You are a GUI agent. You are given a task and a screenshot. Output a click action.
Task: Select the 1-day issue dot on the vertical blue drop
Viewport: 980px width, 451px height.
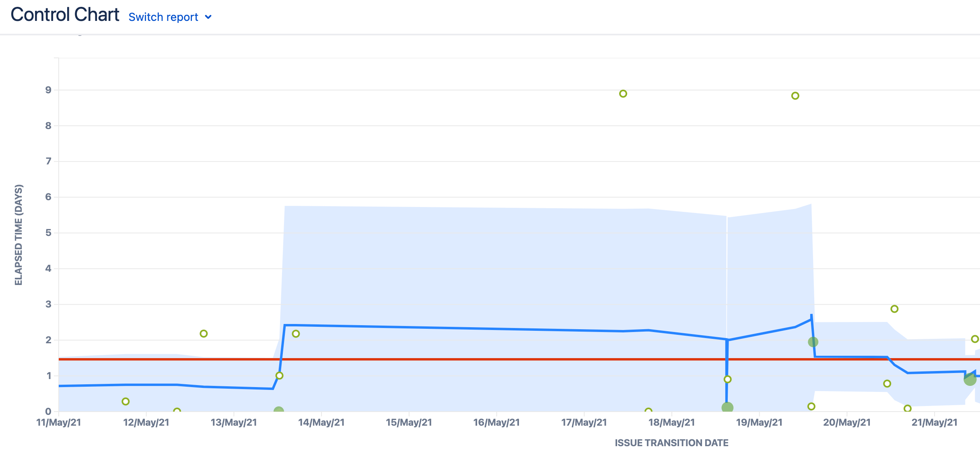click(x=727, y=379)
